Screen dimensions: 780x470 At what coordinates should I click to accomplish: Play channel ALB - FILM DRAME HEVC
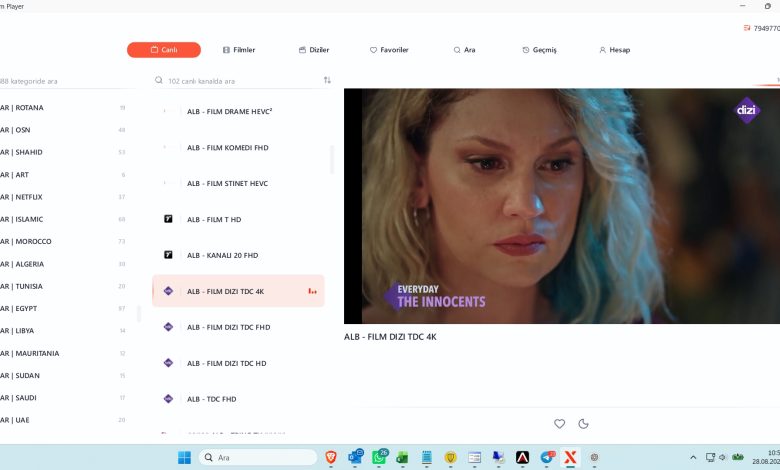tap(238, 111)
